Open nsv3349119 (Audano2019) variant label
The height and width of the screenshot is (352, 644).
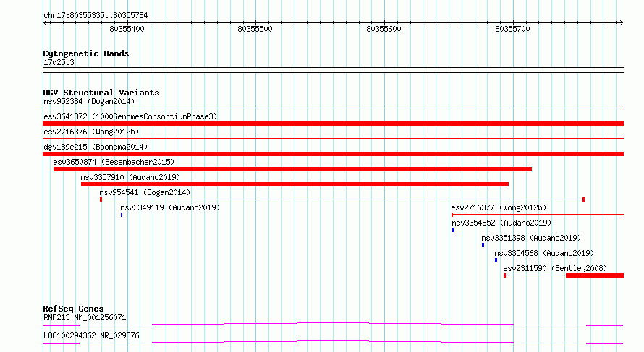point(170,207)
